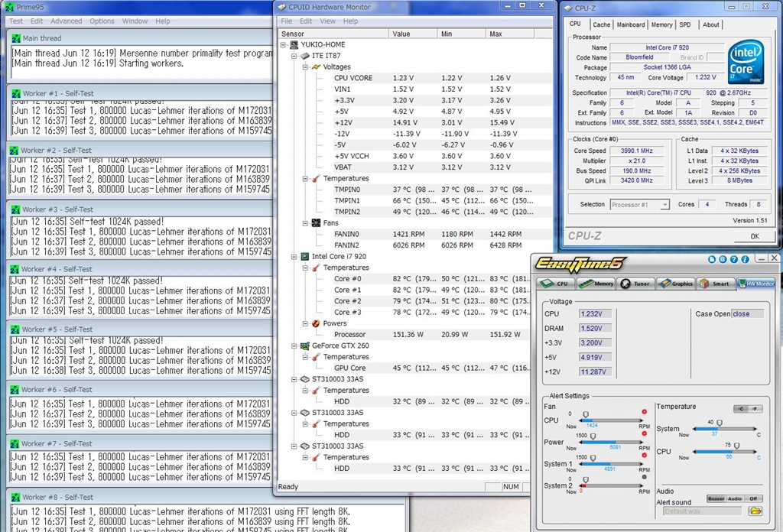Click Fans group fan icon

(x=316, y=223)
